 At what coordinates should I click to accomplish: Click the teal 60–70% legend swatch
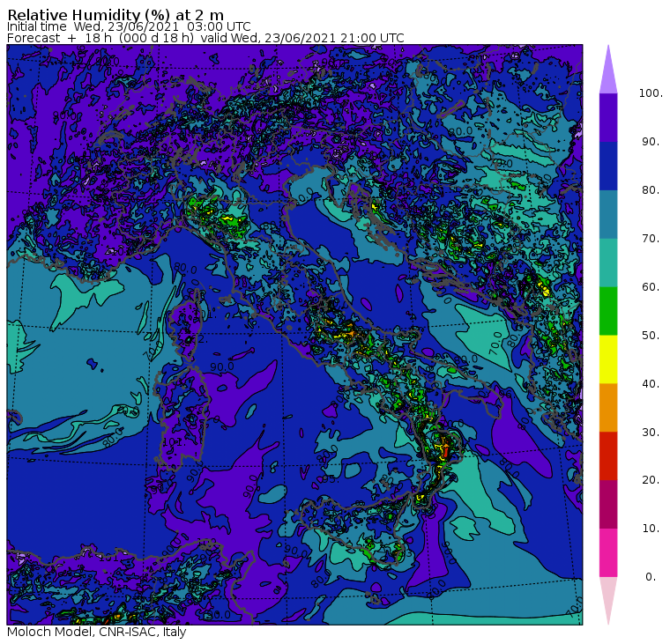(x=608, y=263)
